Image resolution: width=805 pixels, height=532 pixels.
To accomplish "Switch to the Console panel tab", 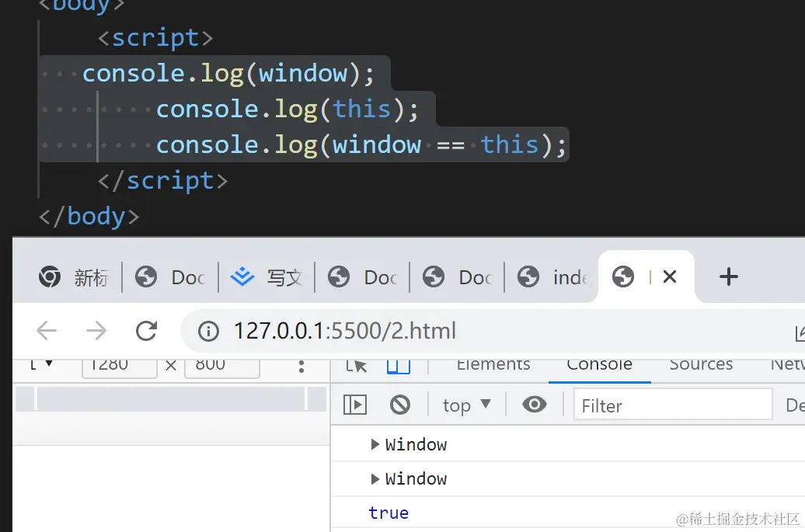I will click(599, 366).
